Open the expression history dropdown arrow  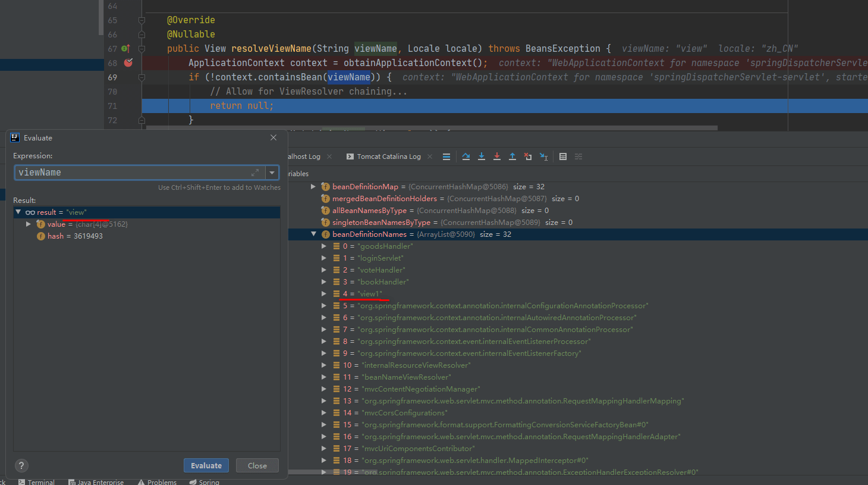pyautogui.click(x=272, y=173)
